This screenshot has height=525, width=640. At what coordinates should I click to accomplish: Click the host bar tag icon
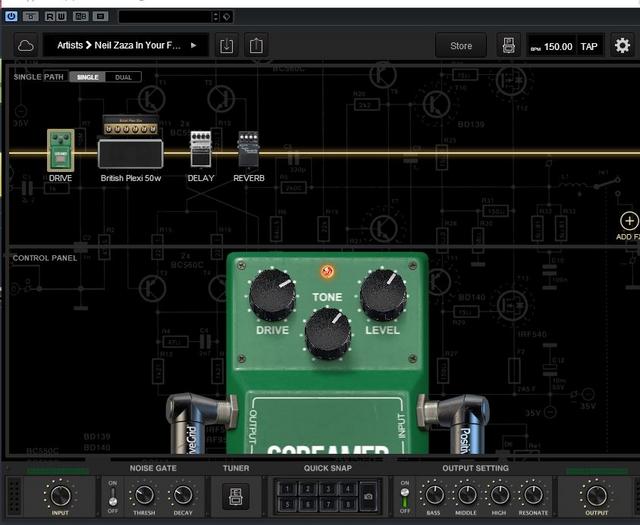click(227, 17)
